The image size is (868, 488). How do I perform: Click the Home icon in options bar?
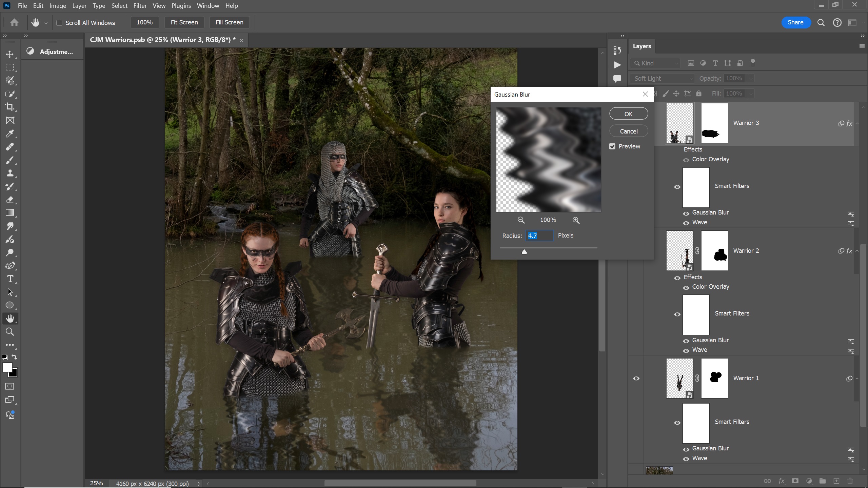coord(14,22)
